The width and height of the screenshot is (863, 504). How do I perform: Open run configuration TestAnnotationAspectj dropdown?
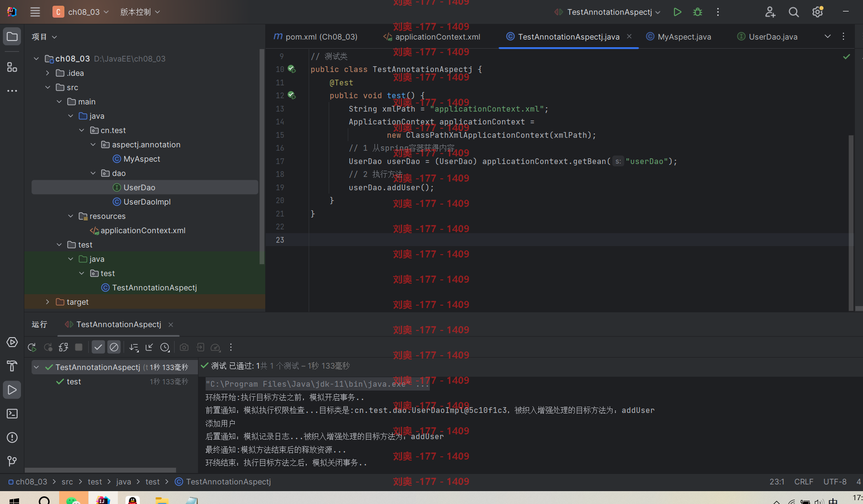tap(608, 12)
